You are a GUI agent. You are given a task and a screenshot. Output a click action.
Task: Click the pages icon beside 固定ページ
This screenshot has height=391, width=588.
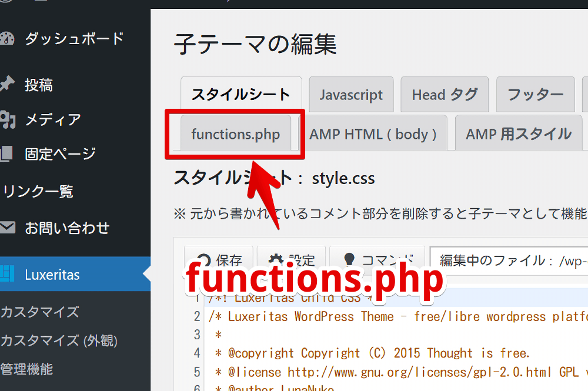point(6,154)
